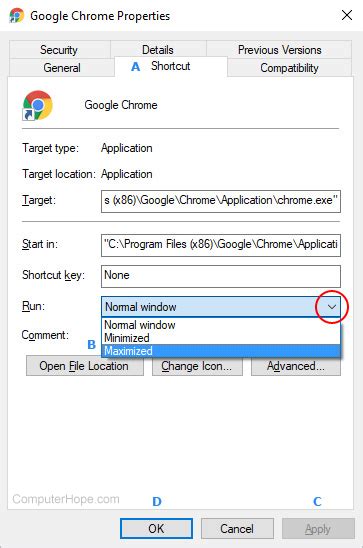Viewport: 363px width, 548px height.
Task: Click the Open File Location button
Action: click(85, 366)
